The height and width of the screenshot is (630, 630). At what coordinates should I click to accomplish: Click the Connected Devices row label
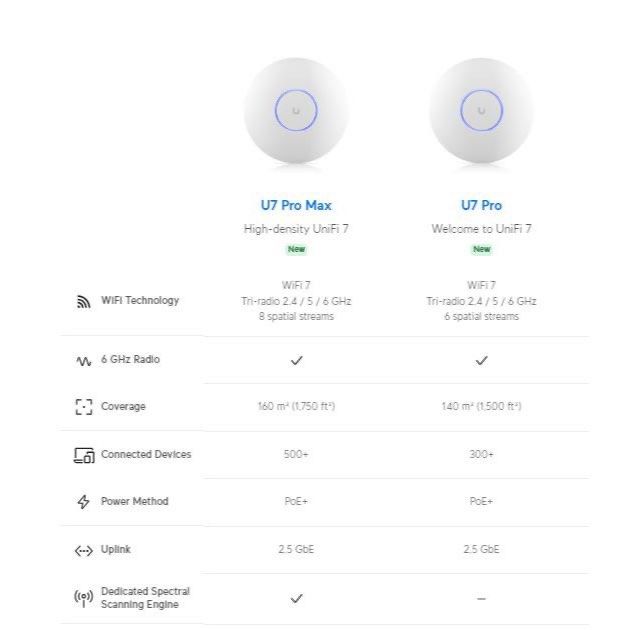(x=146, y=454)
